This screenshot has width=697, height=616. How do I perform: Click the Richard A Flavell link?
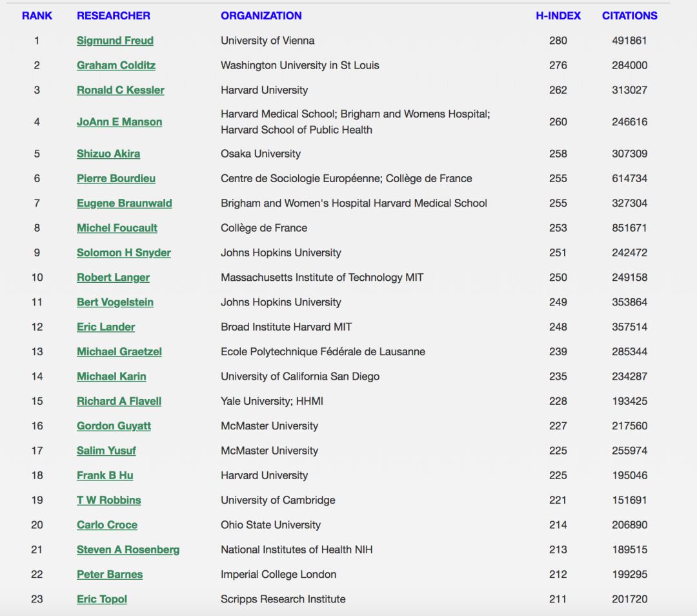(119, 401)
